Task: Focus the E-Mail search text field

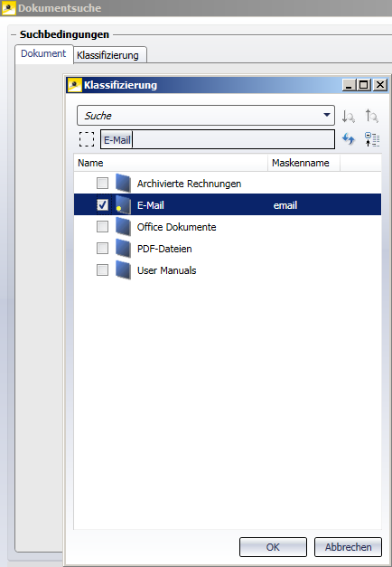Action: click(x=218, y=139)
